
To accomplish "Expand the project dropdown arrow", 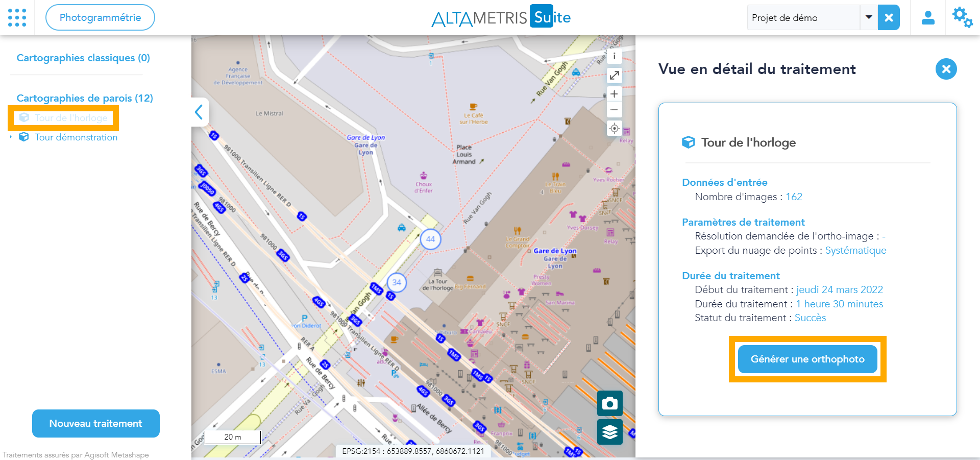I will coord(869,17).
